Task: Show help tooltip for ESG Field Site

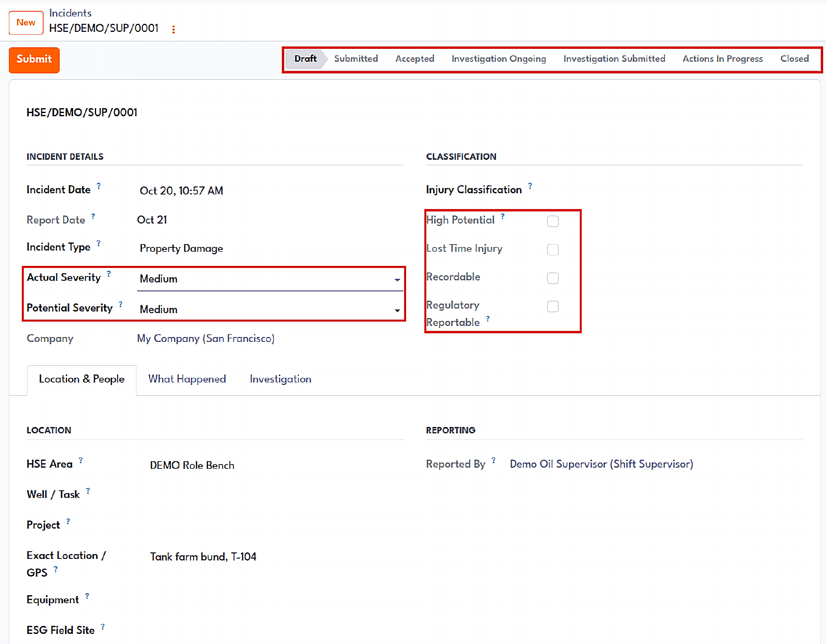Action: click(103, 627)
